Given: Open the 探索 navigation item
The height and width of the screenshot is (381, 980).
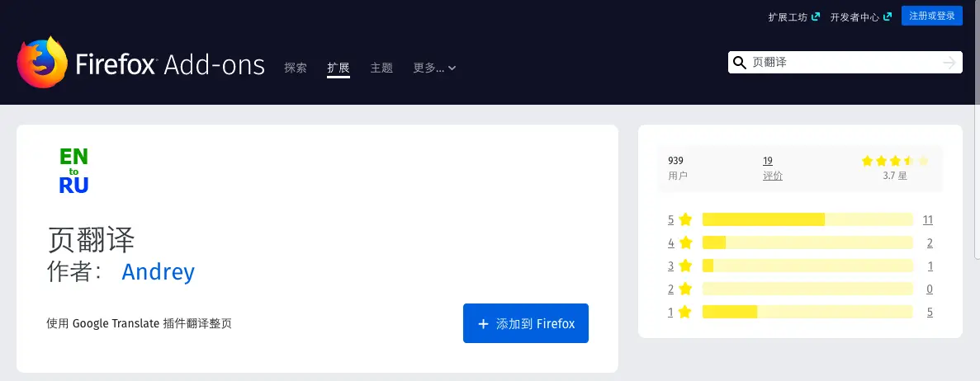Looking at the screenshot, I should click(296, 68).
